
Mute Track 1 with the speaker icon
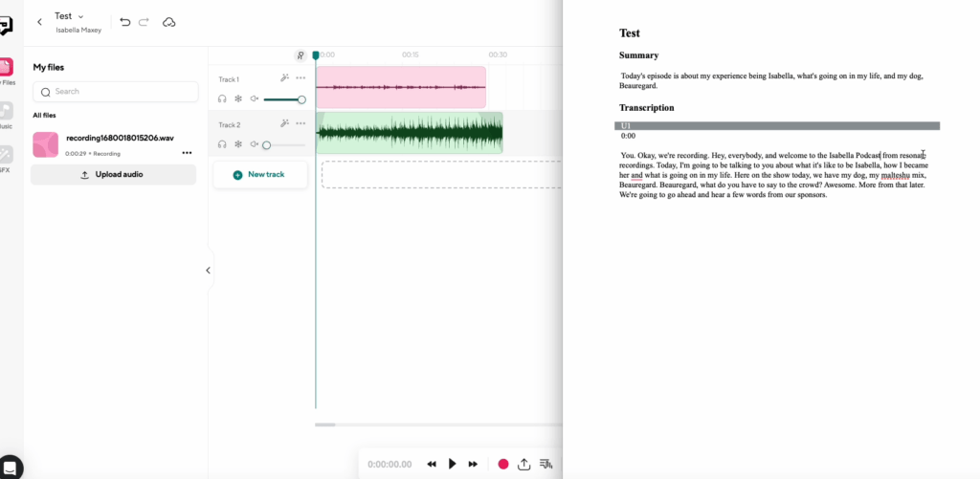click(255, 98)
